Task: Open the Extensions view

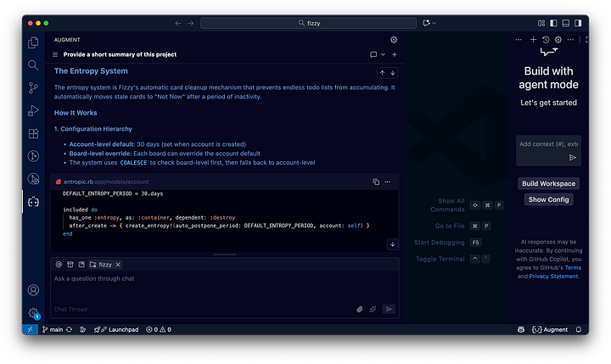Action: tap(33, 133)
